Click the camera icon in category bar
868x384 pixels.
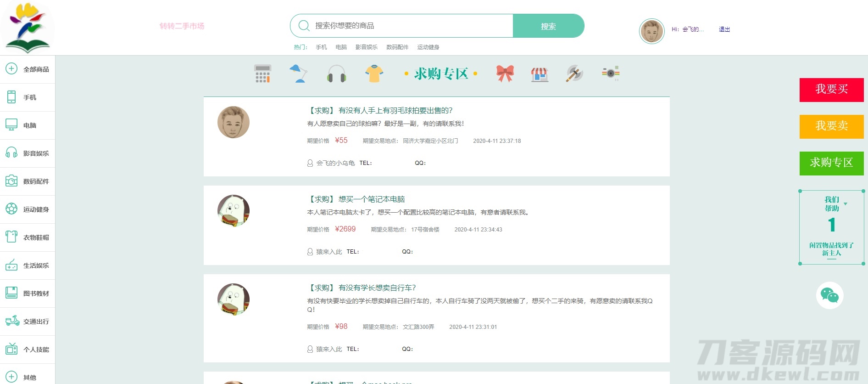point(611,73)
